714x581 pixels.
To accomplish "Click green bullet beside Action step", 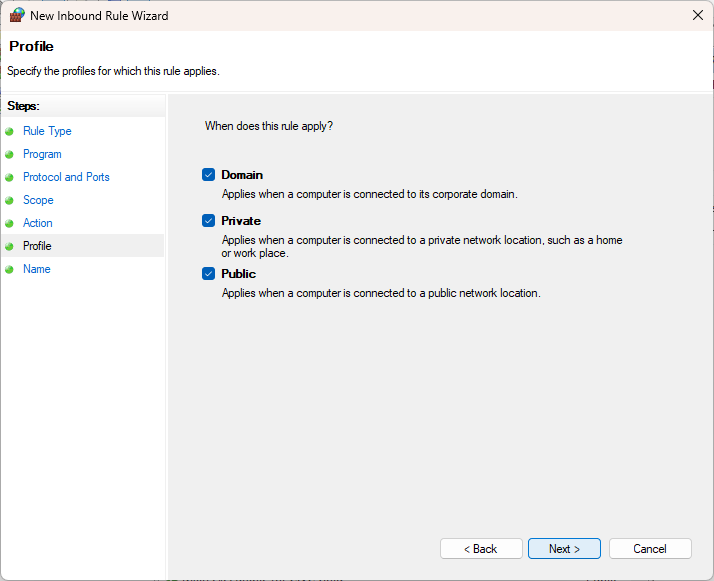I will pyautogui.click(x=10, y=223).
